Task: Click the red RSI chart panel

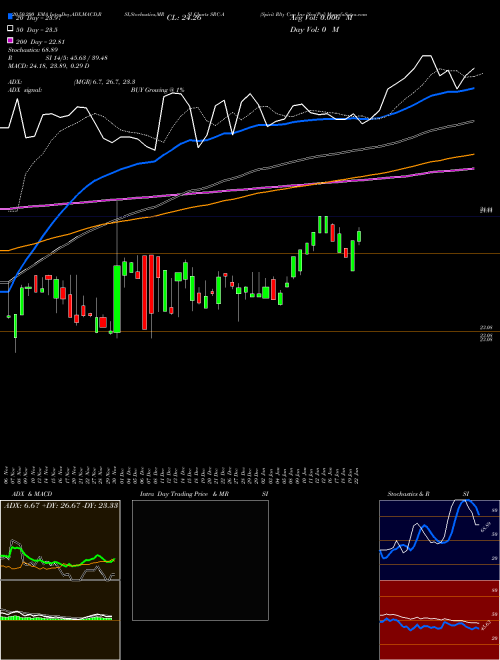Action: tap(439, 620)
